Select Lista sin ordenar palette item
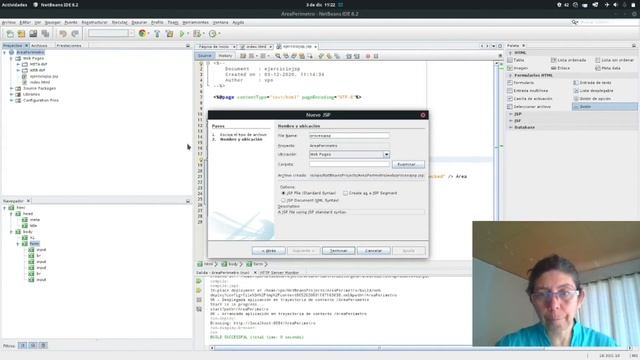640x360 pixels. click(x=614, y=60)
